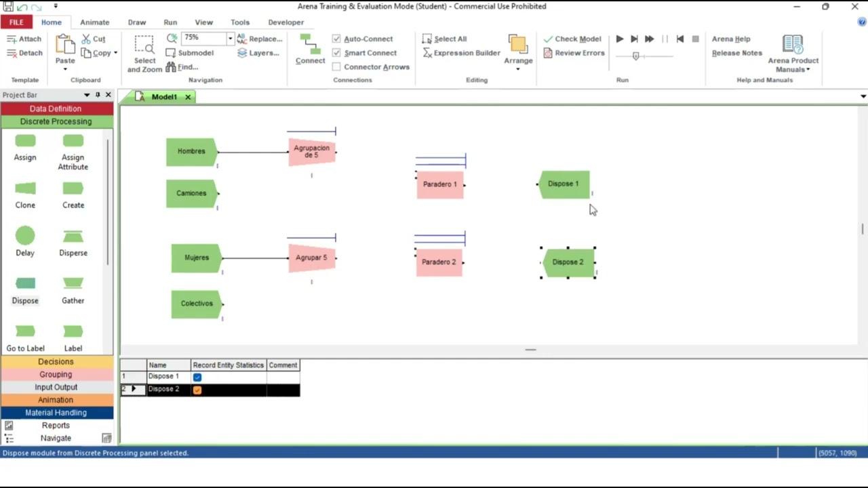Open Replace in the ribbon
The image size is (868, 488).
click(260, 39)
